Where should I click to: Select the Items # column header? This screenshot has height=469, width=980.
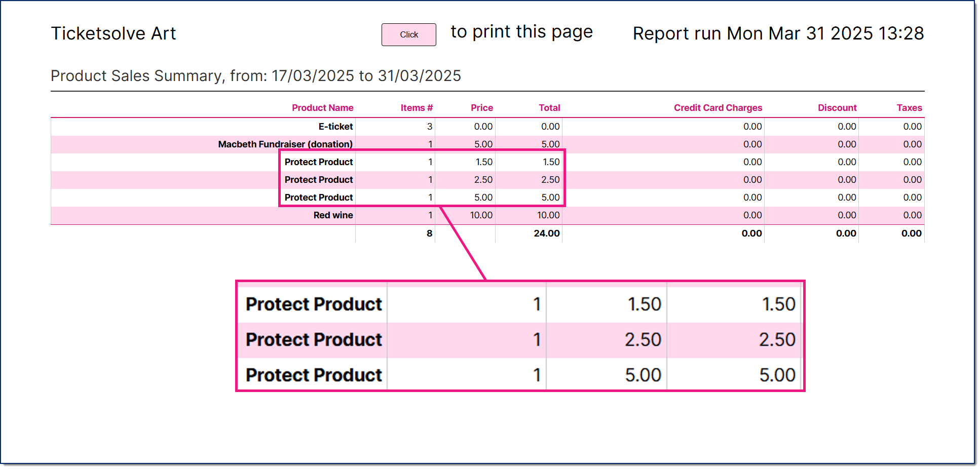[417, 108]
